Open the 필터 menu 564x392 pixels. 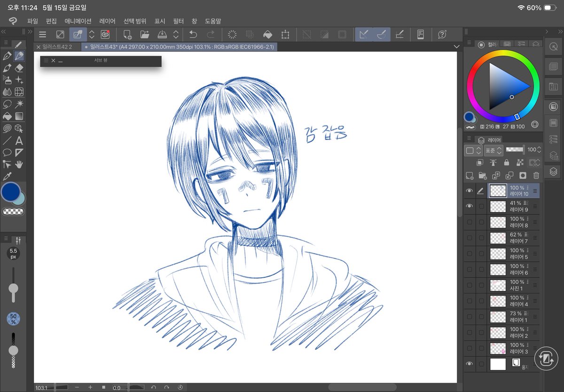[179, 21]
